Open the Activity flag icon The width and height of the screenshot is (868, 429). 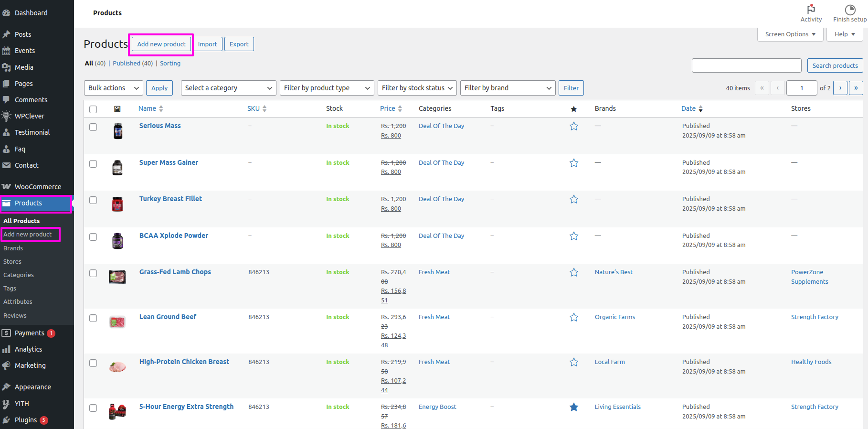(811, 10)
